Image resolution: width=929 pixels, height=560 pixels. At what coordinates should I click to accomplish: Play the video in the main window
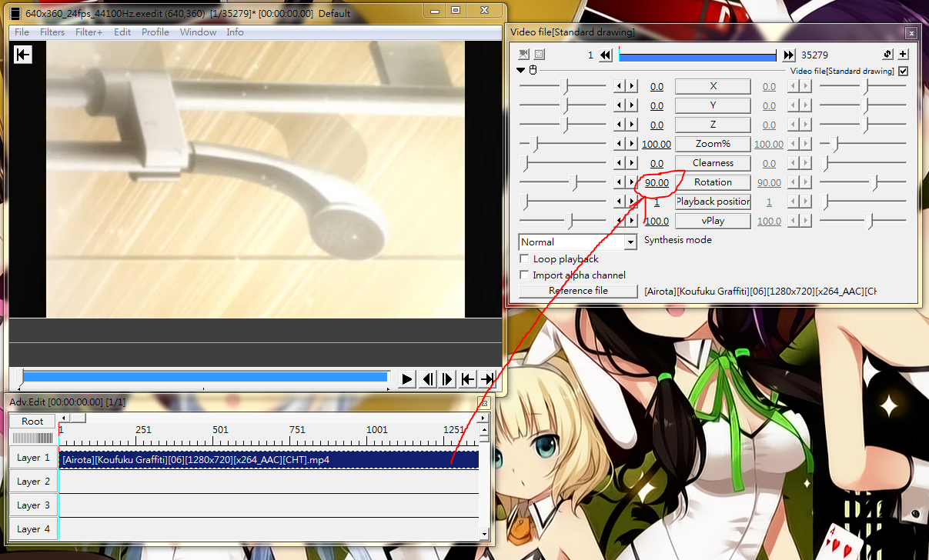point(407,378)
